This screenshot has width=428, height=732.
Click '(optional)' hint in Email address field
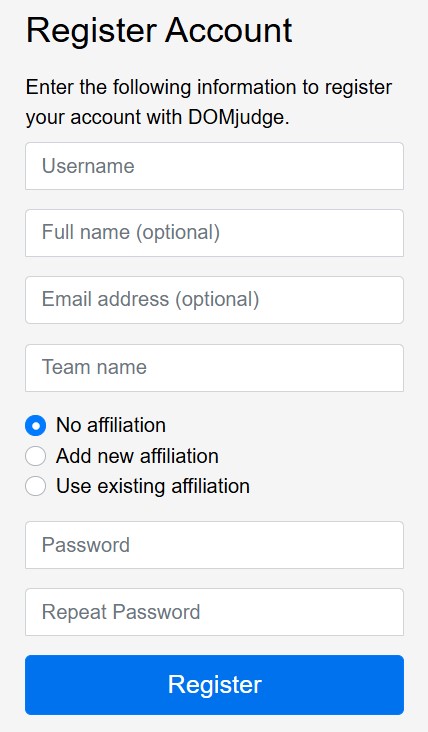[217, 300]
